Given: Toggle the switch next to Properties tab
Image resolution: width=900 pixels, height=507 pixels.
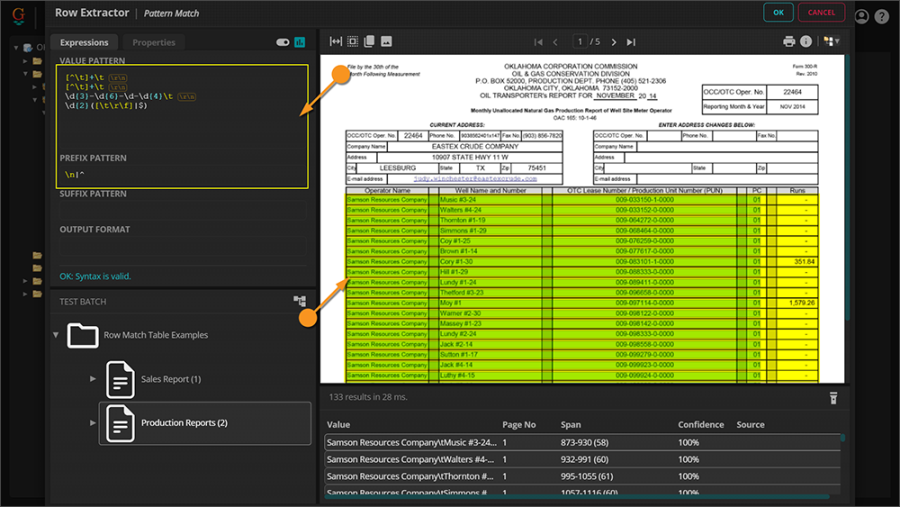Looking at the screenshot, I should [x=282, y=42].
